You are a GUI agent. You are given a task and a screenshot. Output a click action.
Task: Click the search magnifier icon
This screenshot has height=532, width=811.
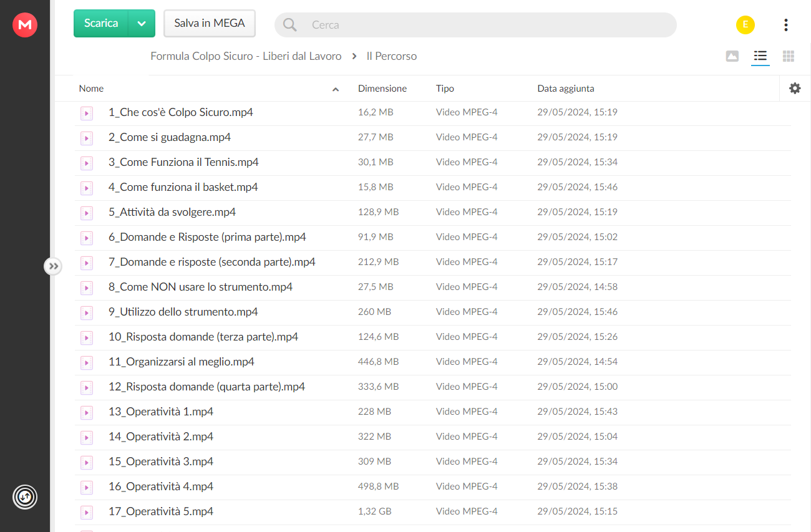point(290,25)
